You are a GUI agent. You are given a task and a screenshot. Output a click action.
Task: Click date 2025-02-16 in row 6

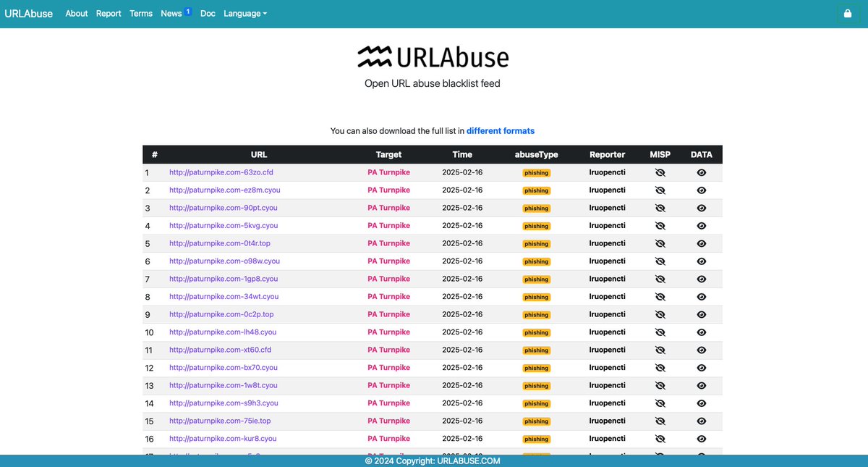click(x=462, y=261)
